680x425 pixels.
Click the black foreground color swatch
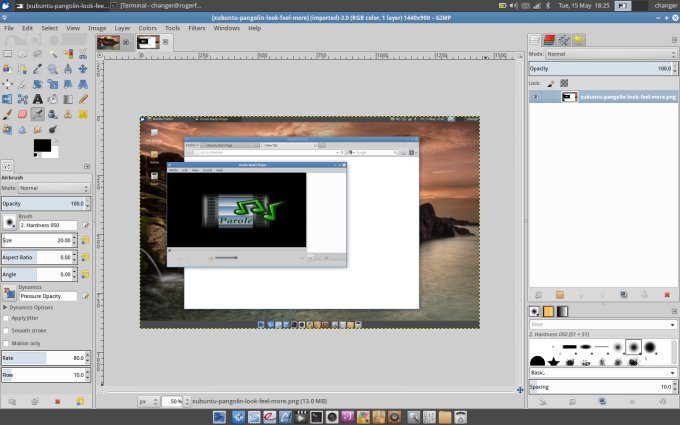pos(40,146)
